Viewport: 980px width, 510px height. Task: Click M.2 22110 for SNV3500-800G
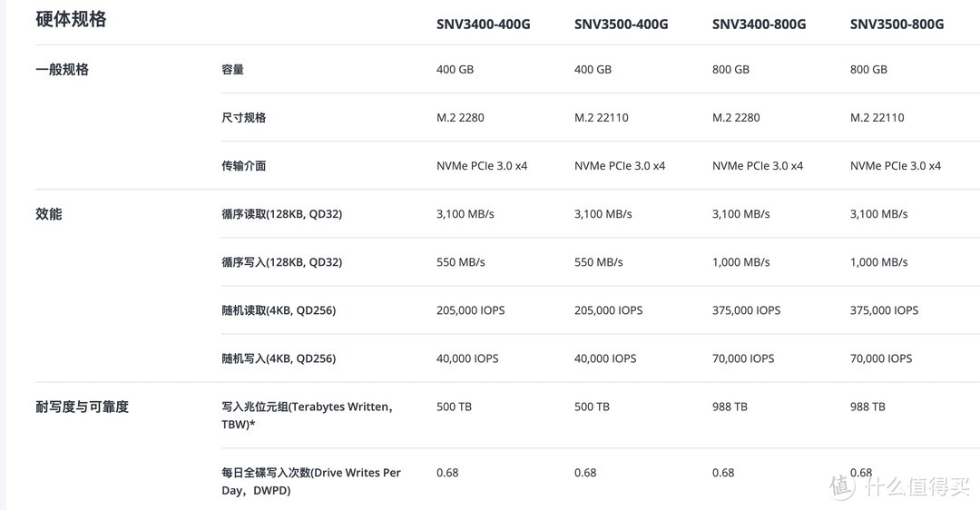877,117
